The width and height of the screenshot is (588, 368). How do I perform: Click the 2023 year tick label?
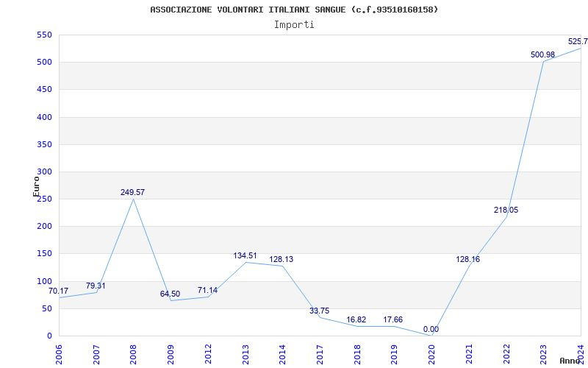(x=543, y=354)
